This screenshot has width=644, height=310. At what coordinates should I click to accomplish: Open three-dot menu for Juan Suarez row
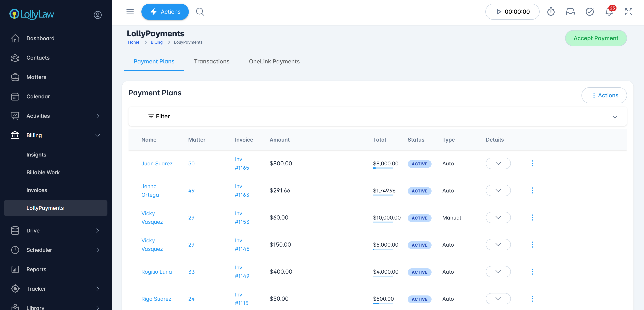click(x=533, y=164)
